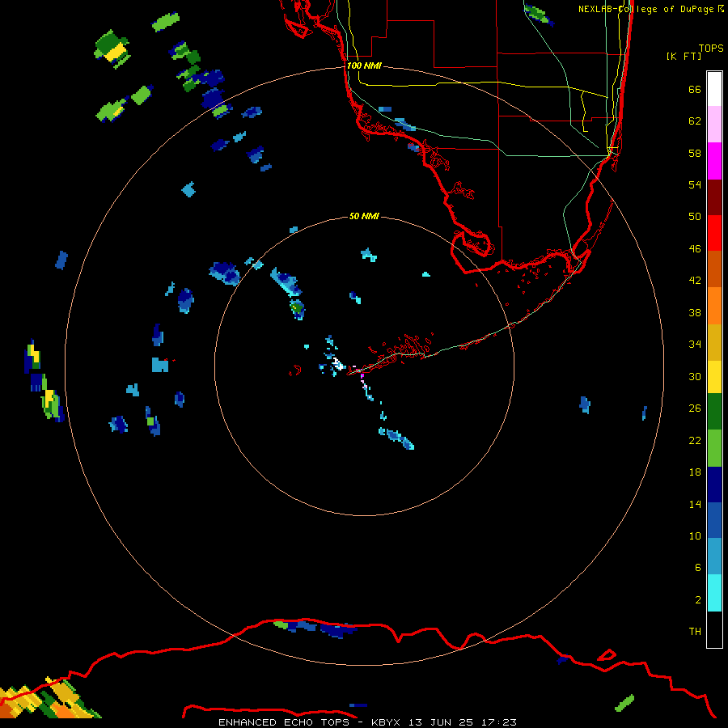Click the 54 value on legend scale
The image size is (728, 728).
click(x=695, y=184)
